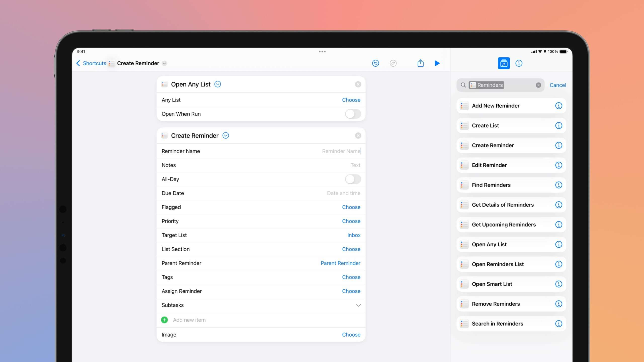Click the Reminder Name text field
This screenshot has height=362, width=644.
coord(341,151)
